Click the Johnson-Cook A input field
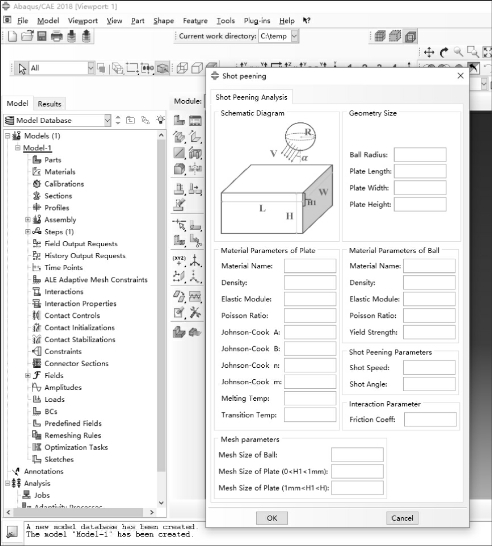492x546 pixels. [310, 332]
